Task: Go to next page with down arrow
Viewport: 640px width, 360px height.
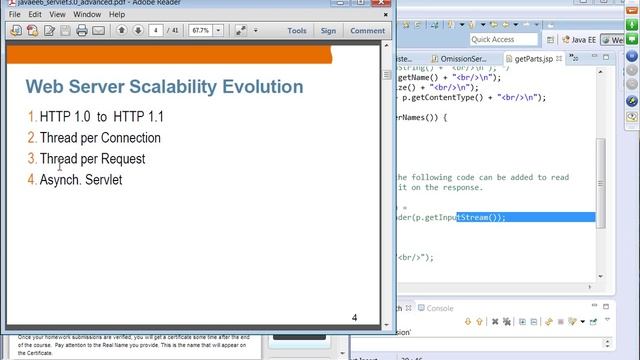Action: (138, 30)
